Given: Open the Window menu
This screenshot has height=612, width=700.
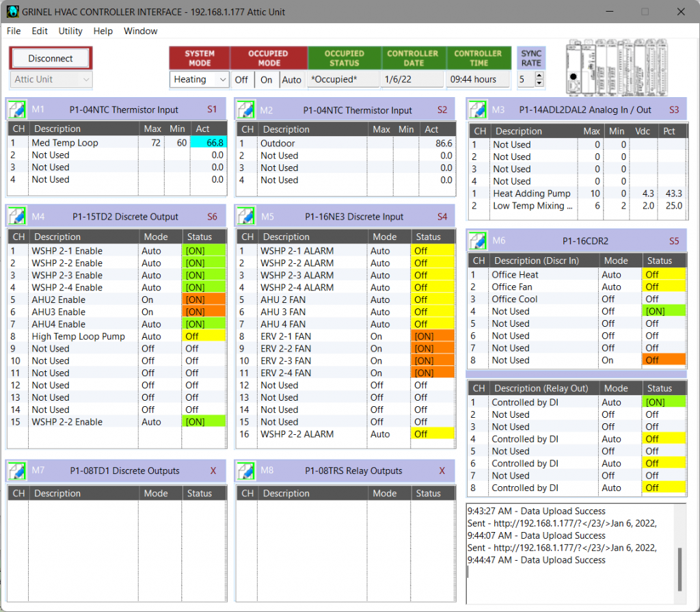Looking at the screenshot, I should pos(140,31).
